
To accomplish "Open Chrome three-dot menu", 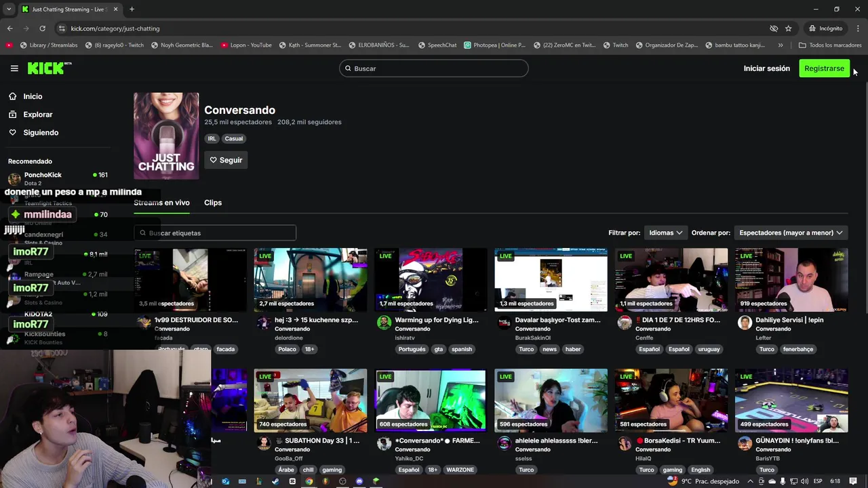I will click(x=858, y=28).
